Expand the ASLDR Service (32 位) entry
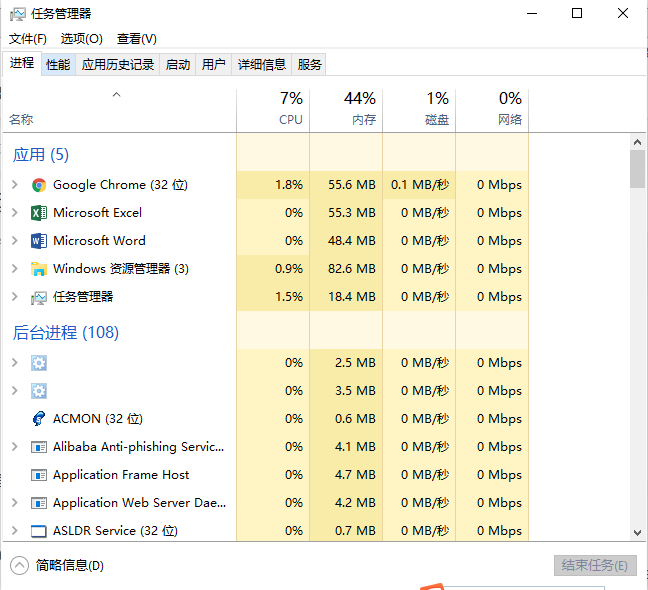Image resolution: width=648 pixels, height=590 pixels. click(15, 531)
